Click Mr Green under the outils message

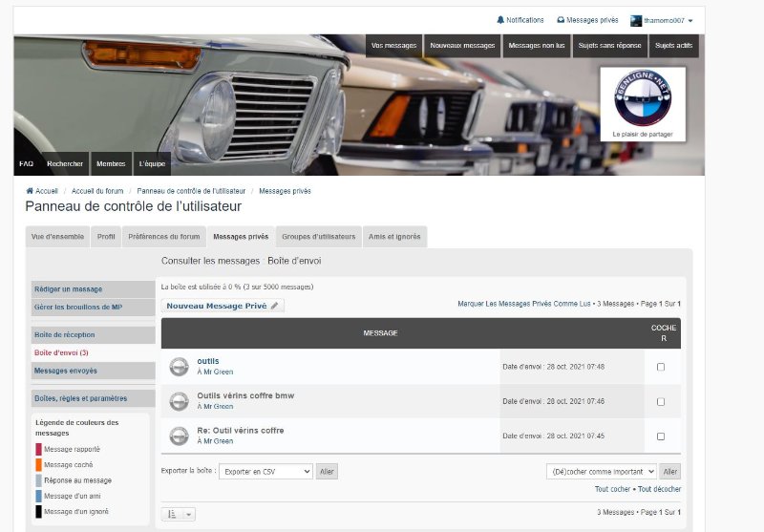tap(219, 372)
